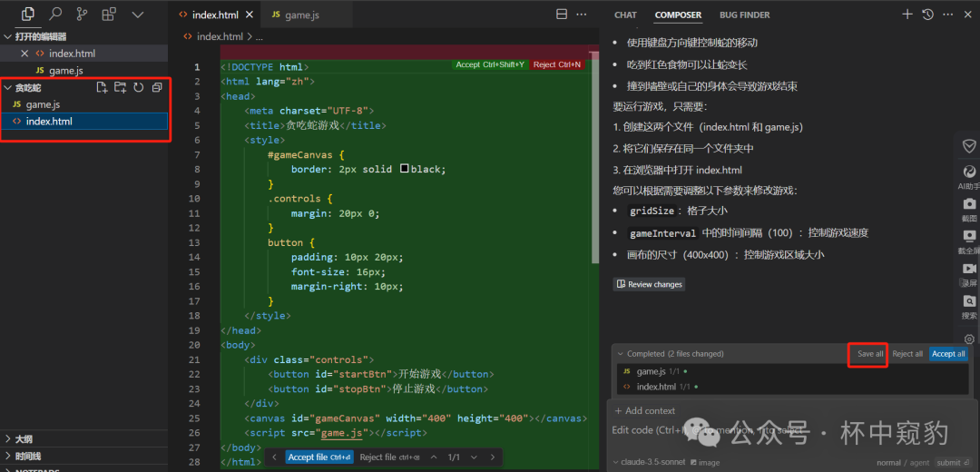Open the game.js editor tab

pyautogui.click(x=295, y=15)
